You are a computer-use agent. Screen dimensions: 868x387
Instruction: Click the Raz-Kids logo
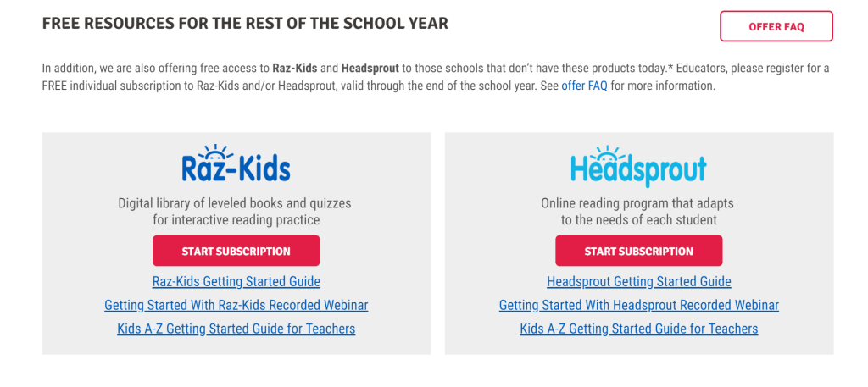coord(236,166)
